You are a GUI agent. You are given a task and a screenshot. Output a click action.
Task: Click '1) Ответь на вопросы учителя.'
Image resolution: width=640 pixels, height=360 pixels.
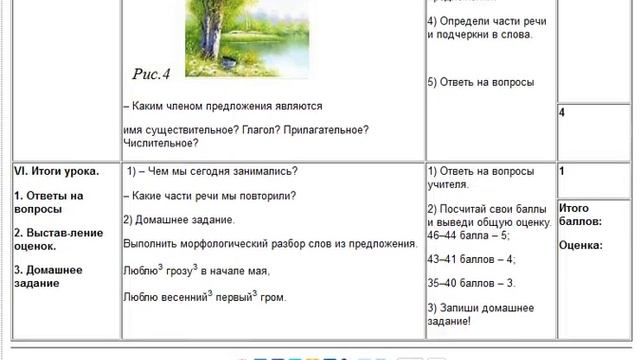[x=480, y=178]
